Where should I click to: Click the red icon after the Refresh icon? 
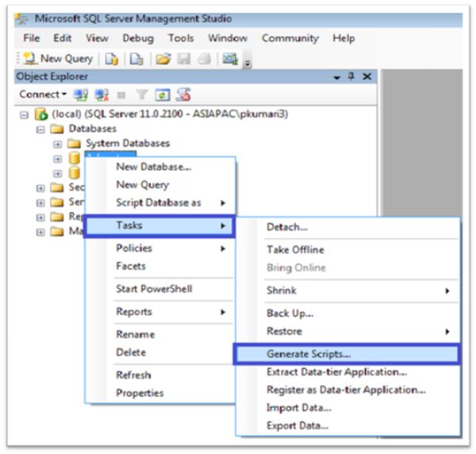click(x=183, y=94)
